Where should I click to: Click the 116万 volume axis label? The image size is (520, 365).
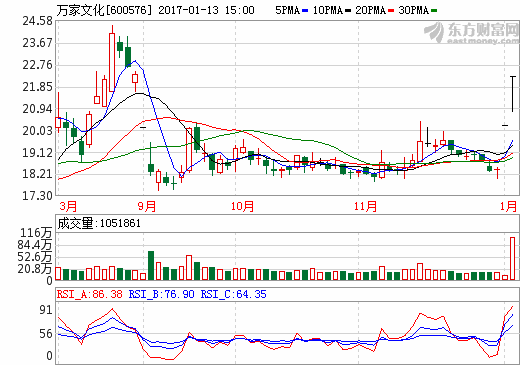click(36, 233)
